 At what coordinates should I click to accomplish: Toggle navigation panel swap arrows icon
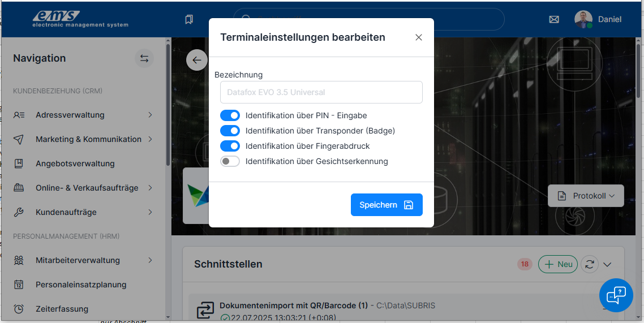pos(144,58)
